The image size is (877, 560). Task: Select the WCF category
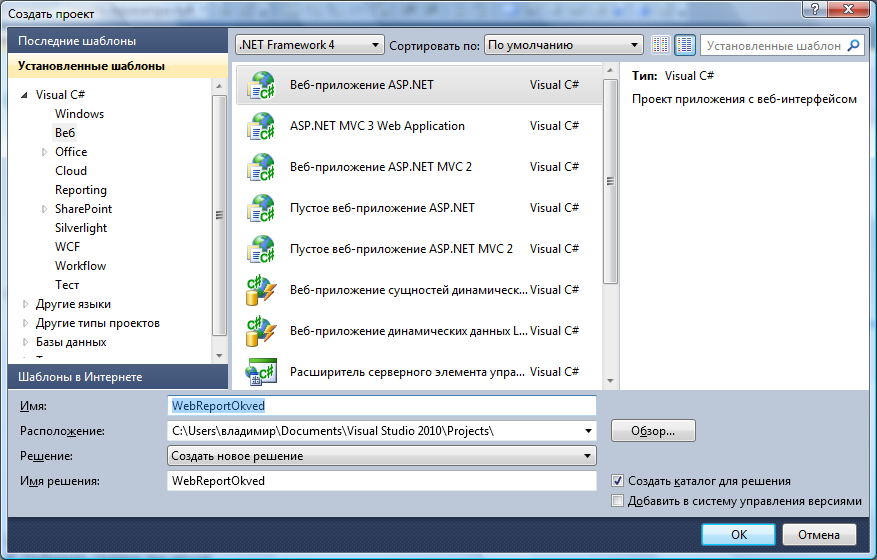(68, 247)
